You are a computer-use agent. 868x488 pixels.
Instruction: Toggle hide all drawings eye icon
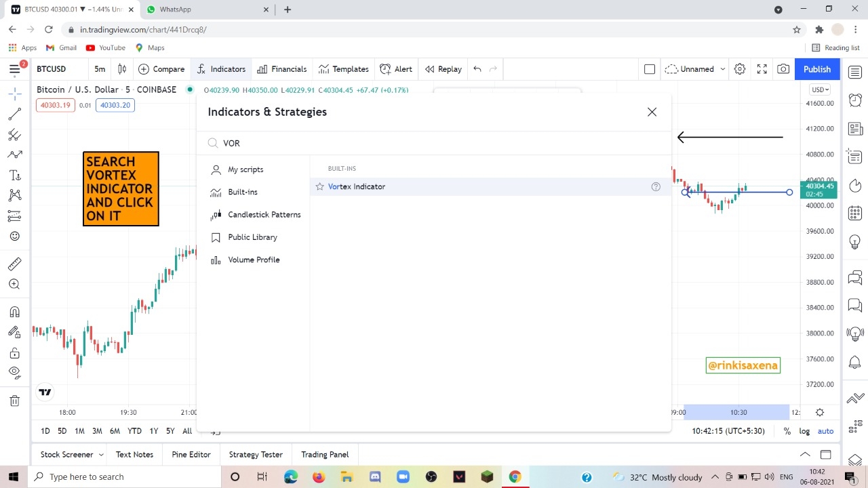click(x=14, y=371)
